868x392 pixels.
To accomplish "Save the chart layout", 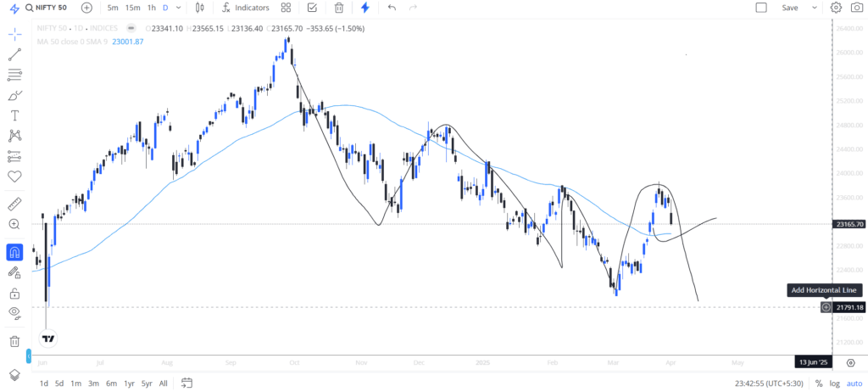I will coord(790,8).
